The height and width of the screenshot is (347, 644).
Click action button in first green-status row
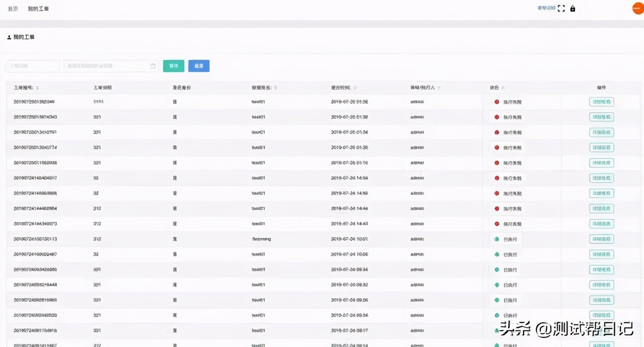[x=601, y=239]
